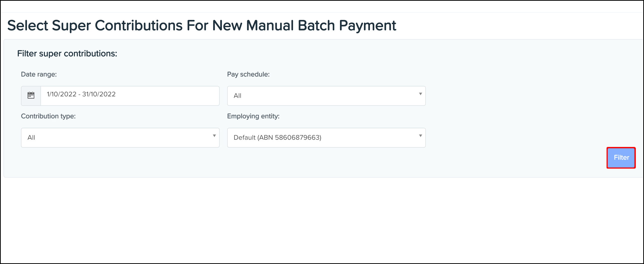The image size is (644, 264).
Task: Apply filters using the blue Filter button
Action: [621, 157]
